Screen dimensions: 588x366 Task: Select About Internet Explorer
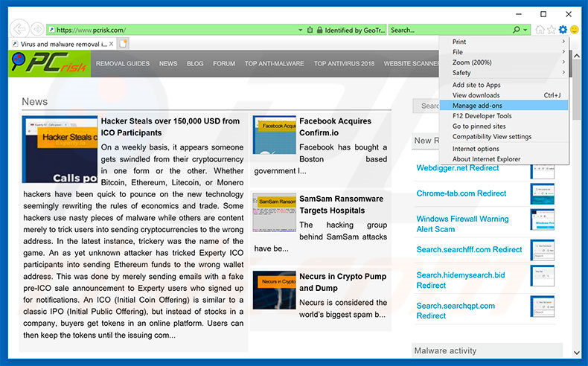coord(504,159)
